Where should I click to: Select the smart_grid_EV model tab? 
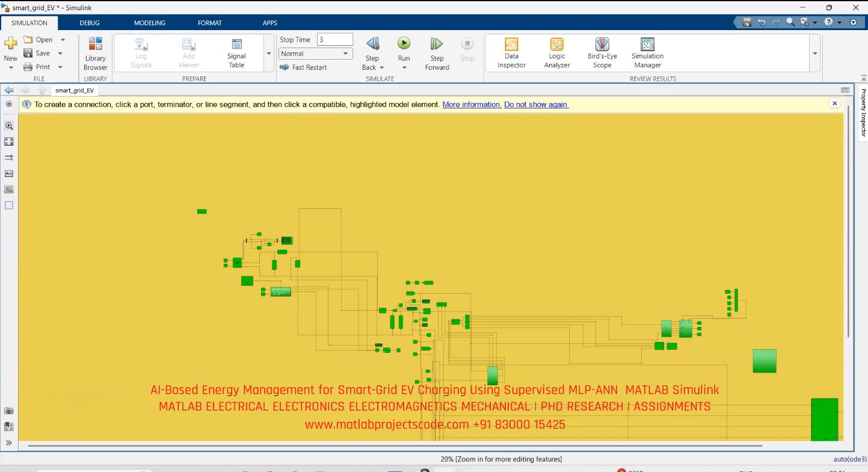point(75,90)
